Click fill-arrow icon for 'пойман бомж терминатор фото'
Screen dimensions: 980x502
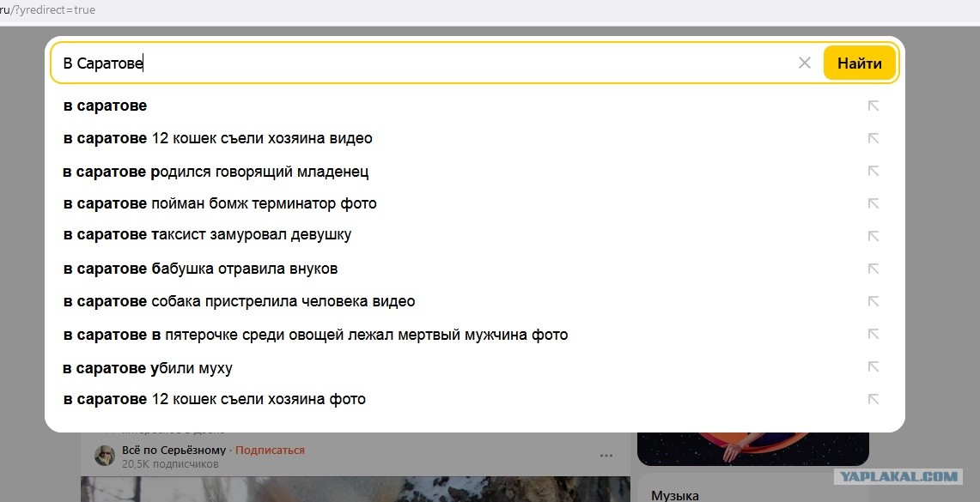coord(873,203)
